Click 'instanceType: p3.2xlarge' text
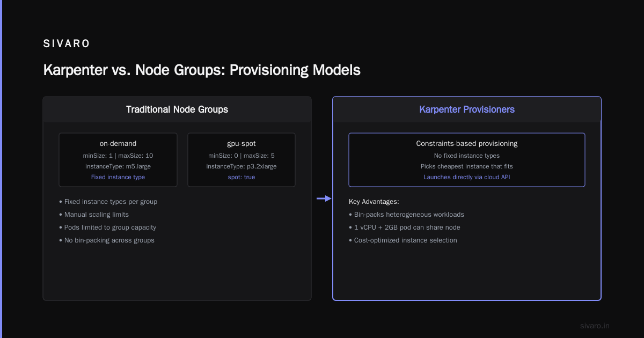The height and width of the screenshot is (338, 644). point(241,166)
